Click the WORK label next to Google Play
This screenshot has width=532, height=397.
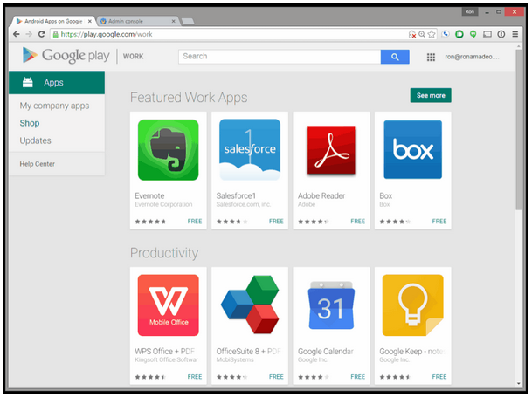(x=134, y=57)
